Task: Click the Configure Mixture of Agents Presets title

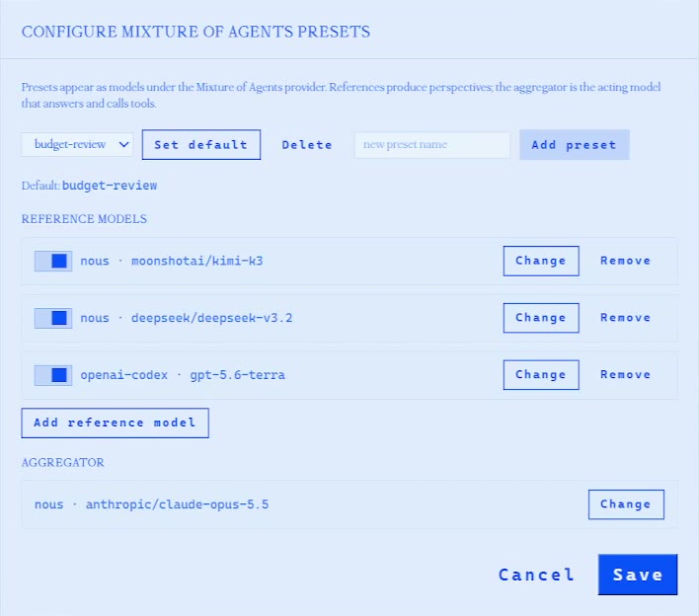Action: coord(195,32)
